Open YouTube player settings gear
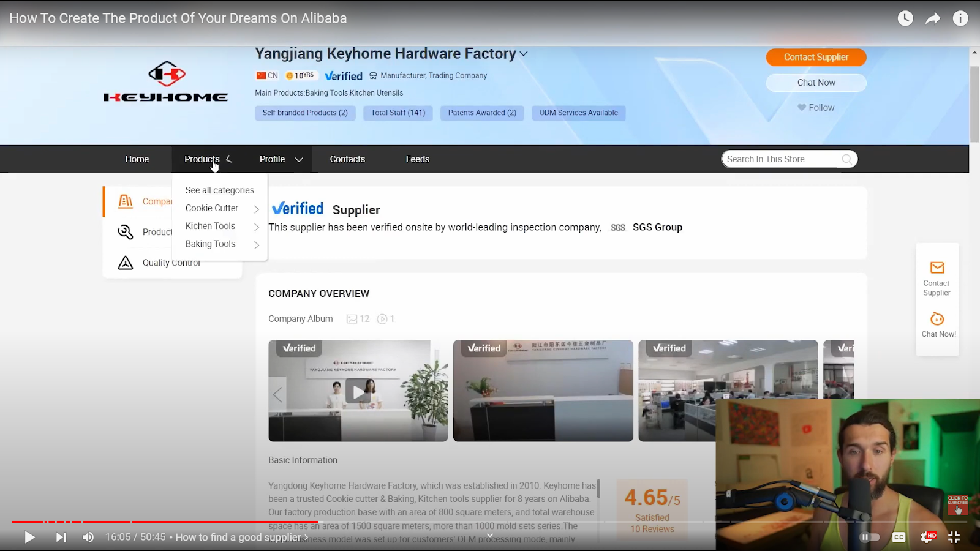980x551 pixels. 927,537
